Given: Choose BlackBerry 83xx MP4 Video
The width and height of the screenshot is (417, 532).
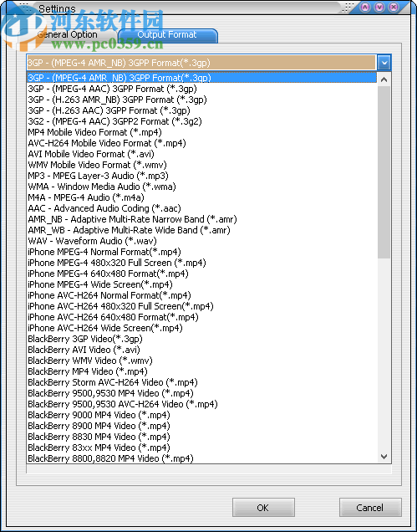Looking at the screenshot, I should tap(201, 448).
